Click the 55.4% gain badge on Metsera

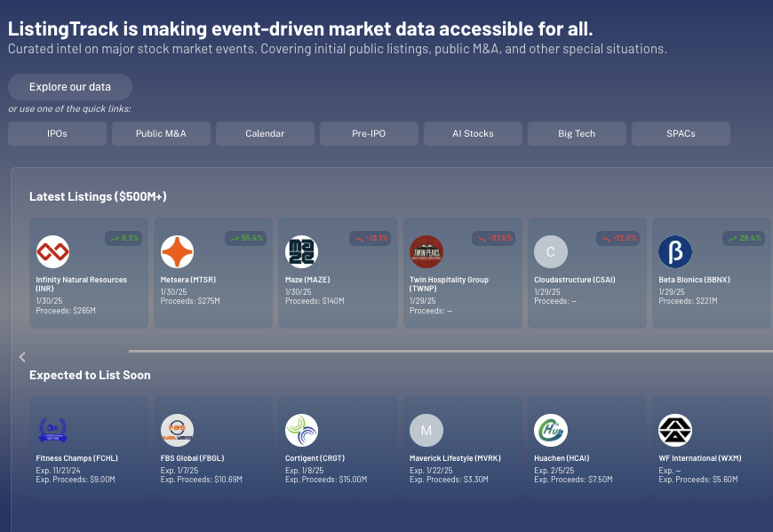pos(246,238)
